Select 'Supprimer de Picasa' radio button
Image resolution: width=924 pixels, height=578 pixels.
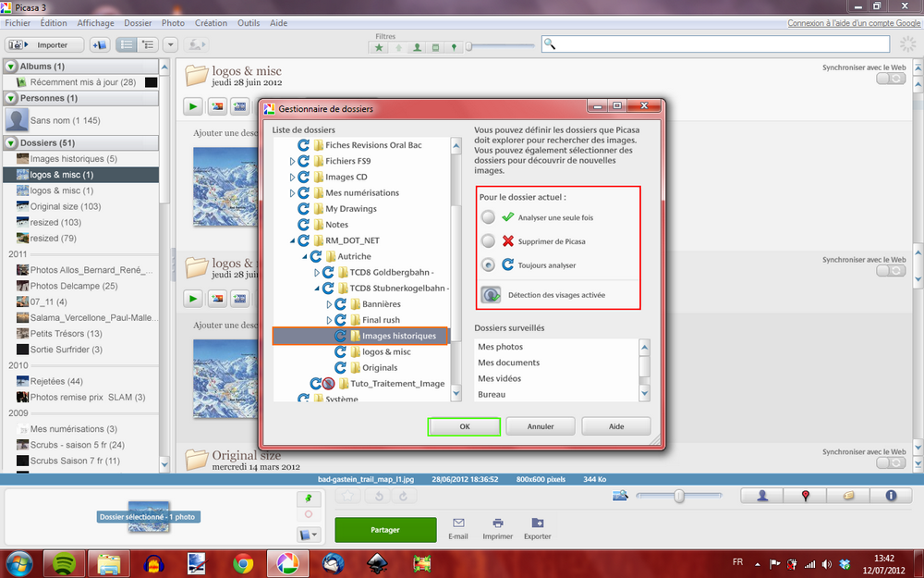pyautogui.click(x=488, y=240)
